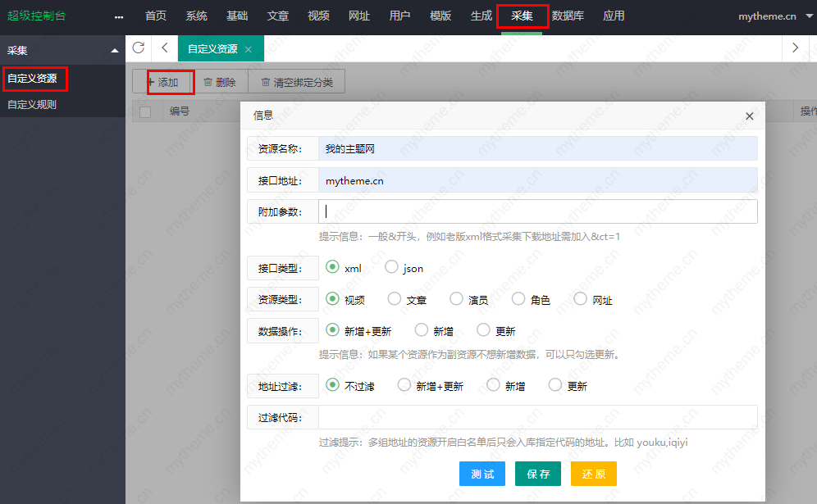Close the 信息 dialog with the X icon
The width and height of the screenshot is (817, 504).
tap(749, 116)
